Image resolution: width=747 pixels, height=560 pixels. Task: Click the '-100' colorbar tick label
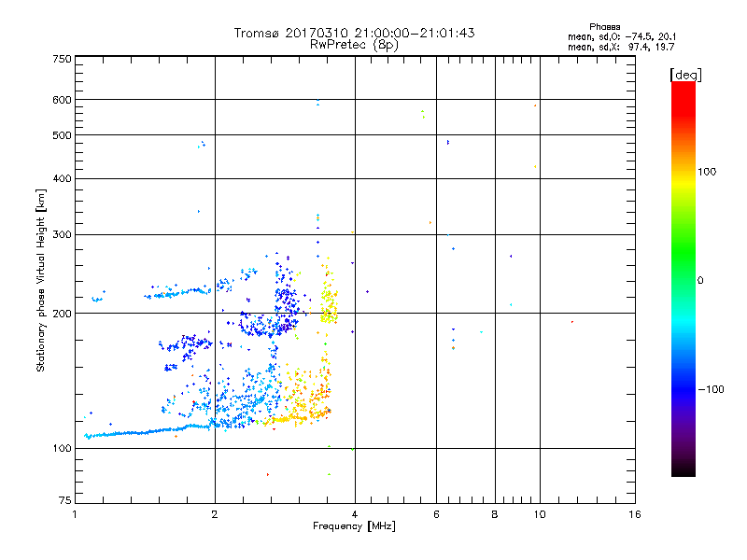[712, 389]
